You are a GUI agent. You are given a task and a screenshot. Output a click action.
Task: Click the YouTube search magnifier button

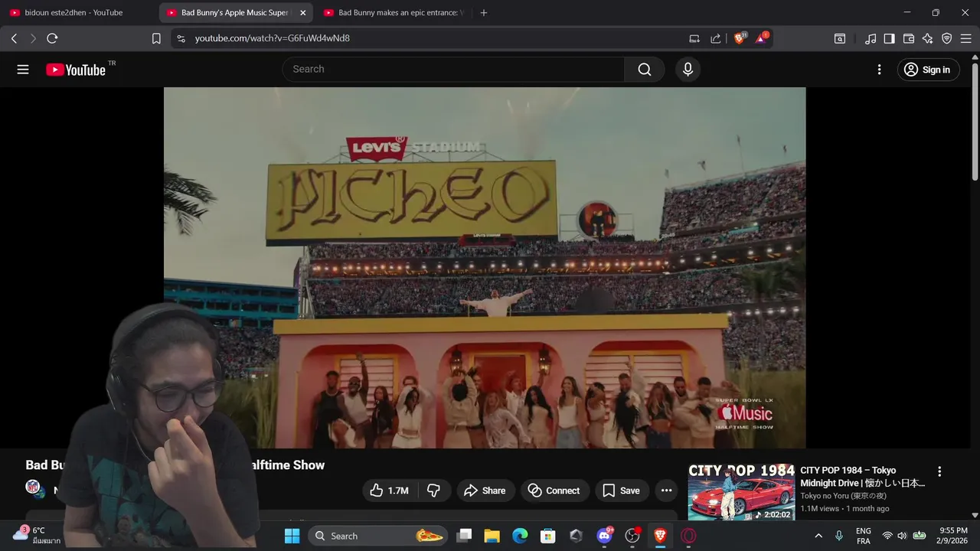pyautogui.click(x=645, y=70)
